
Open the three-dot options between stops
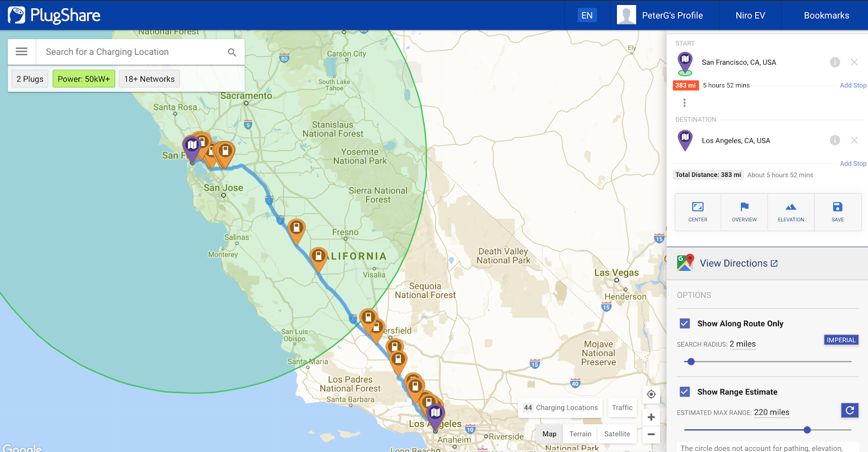tap(685, 103)
